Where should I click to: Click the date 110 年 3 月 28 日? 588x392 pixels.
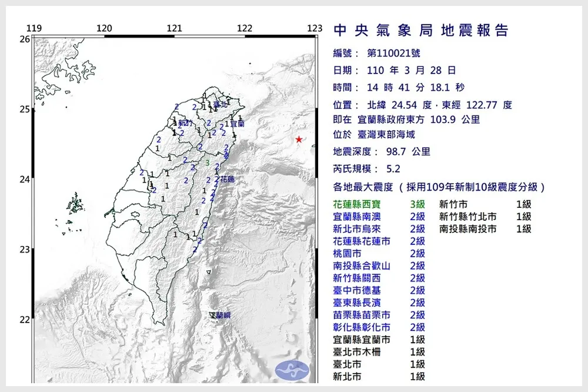tap(411, 70)
